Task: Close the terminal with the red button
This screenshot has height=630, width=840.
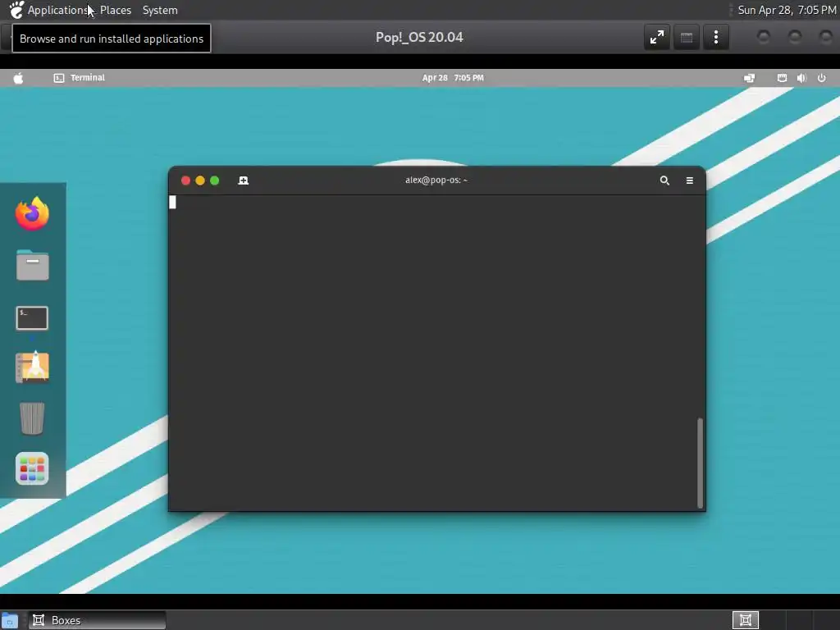Action: (186, 180)
